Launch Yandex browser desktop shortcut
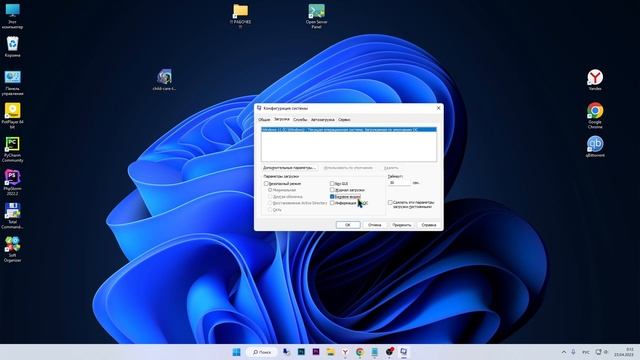The height and width of the screenshot is (360, 640). point(595,80)
